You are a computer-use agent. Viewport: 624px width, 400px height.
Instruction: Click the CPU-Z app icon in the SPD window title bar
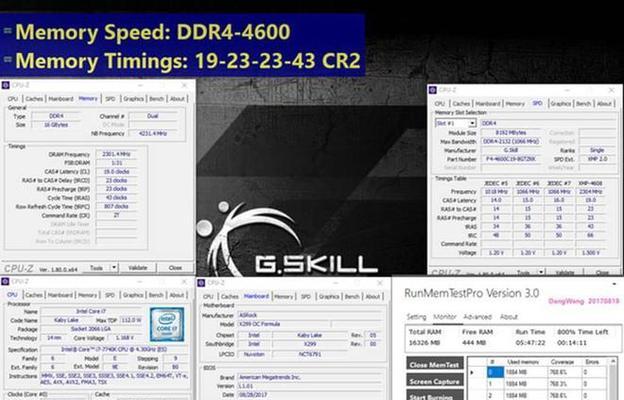pos(433,90)
